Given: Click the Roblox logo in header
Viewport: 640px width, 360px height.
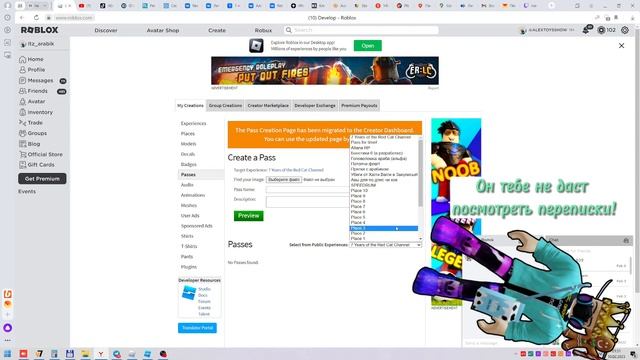Looking at the screenshot, I should pos(40,30).
